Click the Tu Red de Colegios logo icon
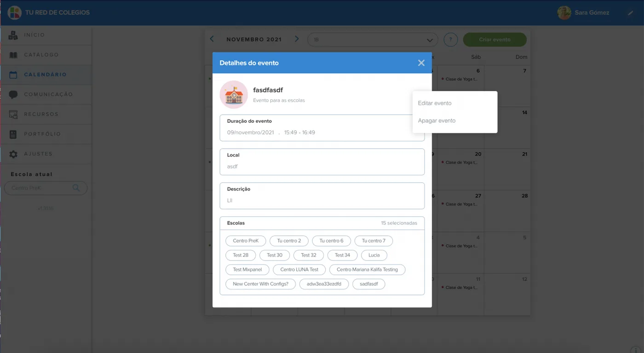 point(14,12)
